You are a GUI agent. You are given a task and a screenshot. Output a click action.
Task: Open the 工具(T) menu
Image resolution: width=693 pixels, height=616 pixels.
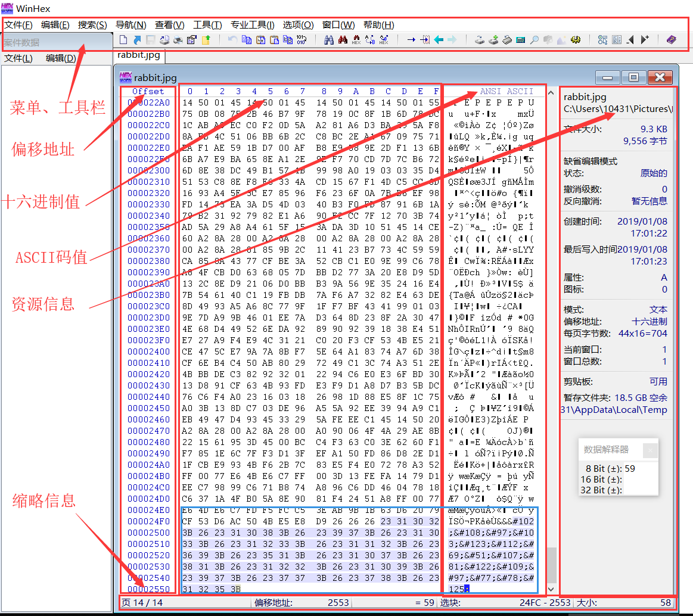pyautogui.click(x=207, y=25)
